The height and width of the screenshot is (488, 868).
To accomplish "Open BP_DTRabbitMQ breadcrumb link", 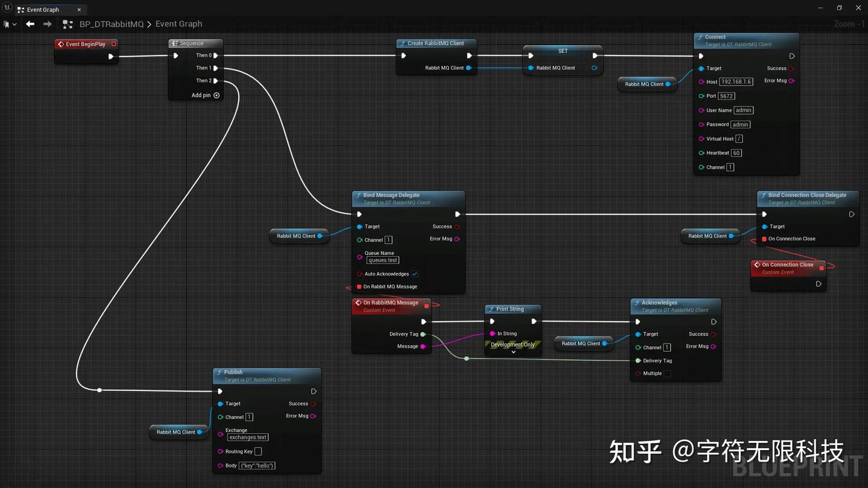I will (x=112, y=24).
